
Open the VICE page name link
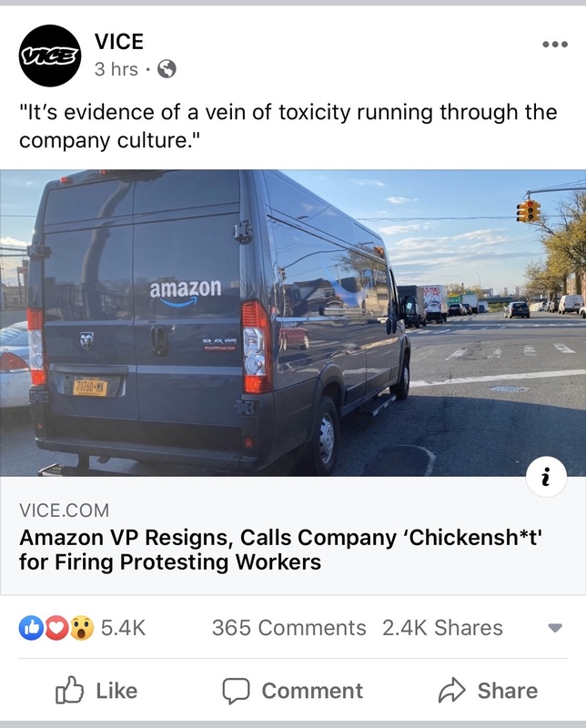(119, 42)
